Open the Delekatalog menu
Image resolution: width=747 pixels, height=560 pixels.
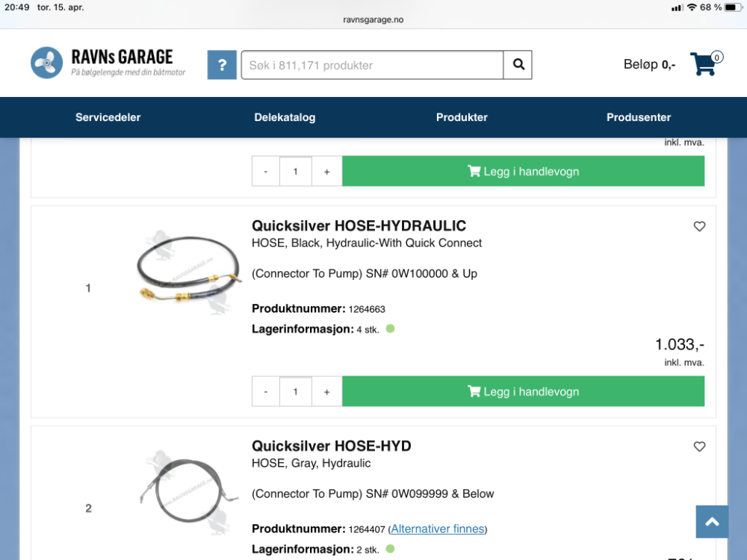285,117
